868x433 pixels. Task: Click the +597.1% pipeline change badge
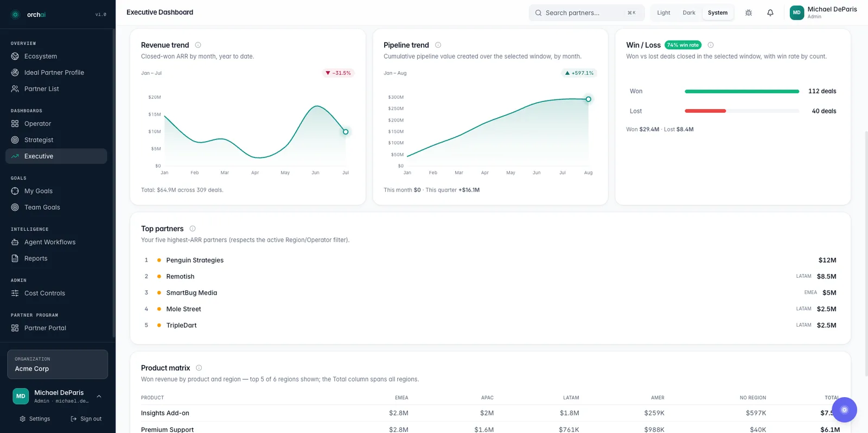(x=579, y=73)
